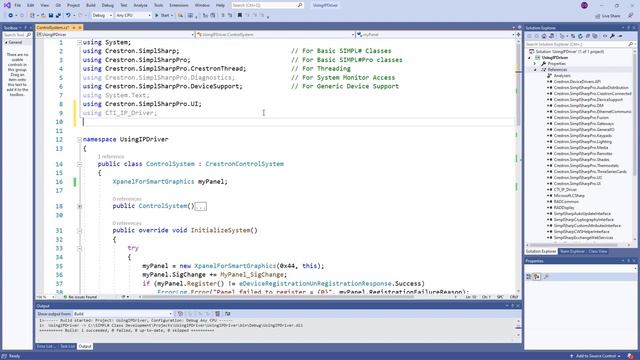Open the File menu
Image resolution: width=640 pixels, height=360 pixels.
[x=18, y=5]
